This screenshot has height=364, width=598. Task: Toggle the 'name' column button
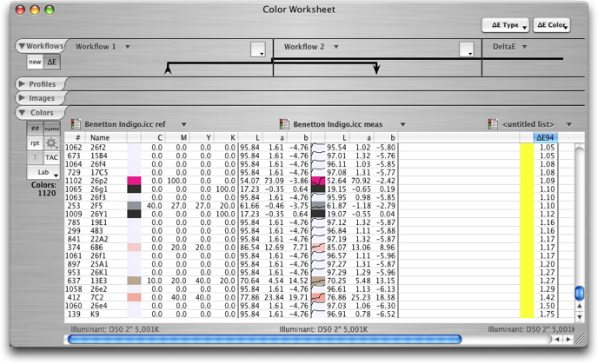(51, 129)
